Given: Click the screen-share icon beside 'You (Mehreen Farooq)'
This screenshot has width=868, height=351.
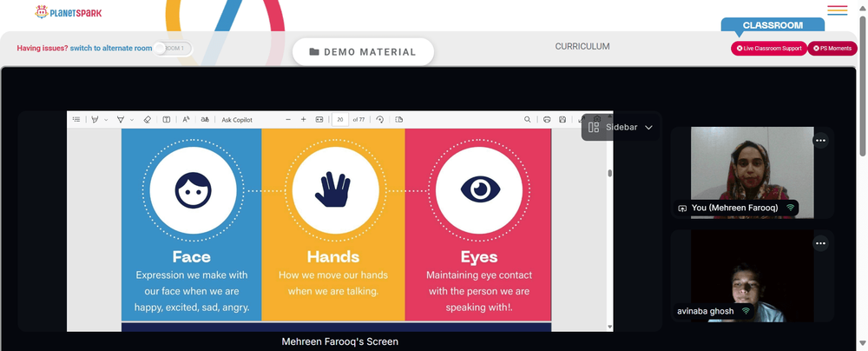Looking at the screenshot, I should click(x=682, y=208).
